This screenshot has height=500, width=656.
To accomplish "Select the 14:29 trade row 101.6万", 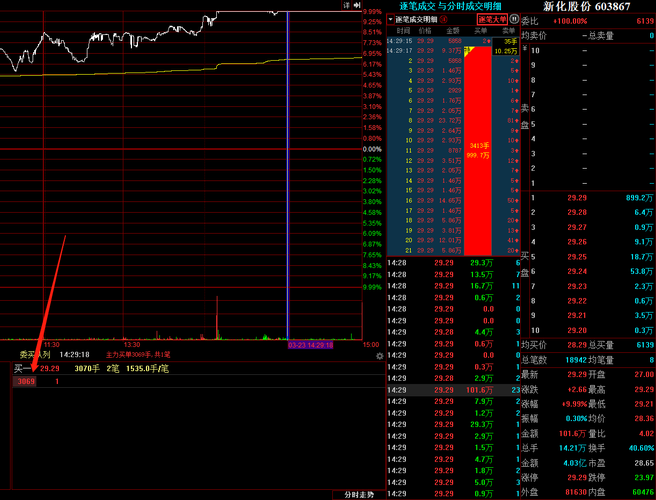I will click(x=454, y=390).
